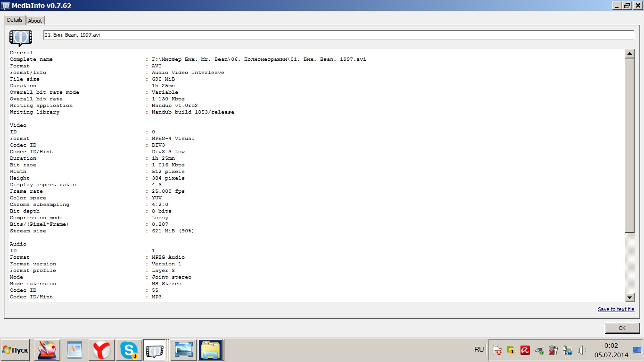Click the Variable bit rate mode value
The height and width of the screenshot is (362, 644).
(165, 92)
